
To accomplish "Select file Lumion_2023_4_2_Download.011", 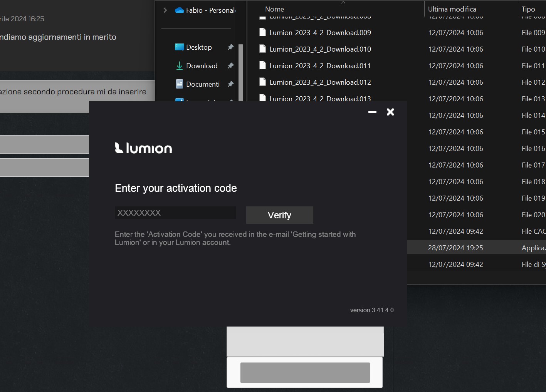I will point(320,66).
